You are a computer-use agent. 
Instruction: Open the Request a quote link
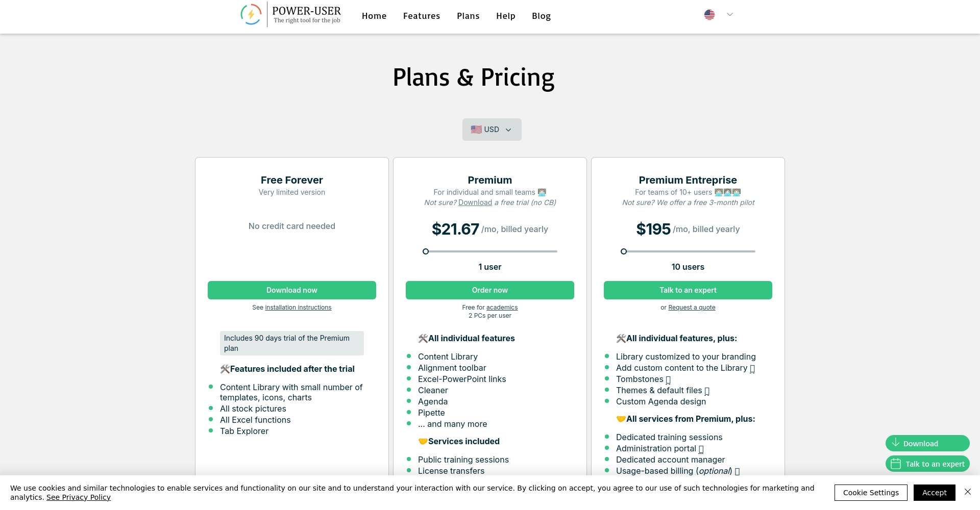[x=692, y=308]
